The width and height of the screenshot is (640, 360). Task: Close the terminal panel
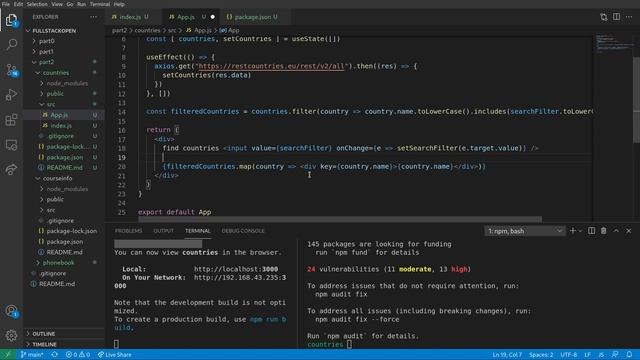click(629, 231)
